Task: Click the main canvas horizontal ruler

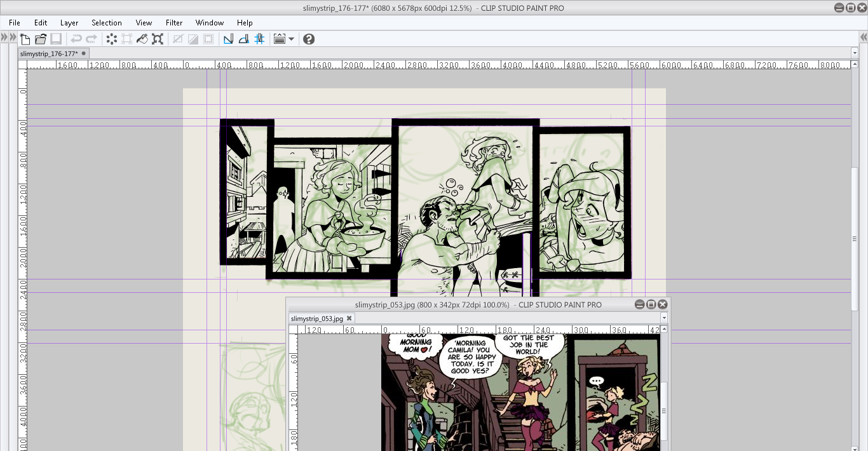Action: [x=438, y=64]
